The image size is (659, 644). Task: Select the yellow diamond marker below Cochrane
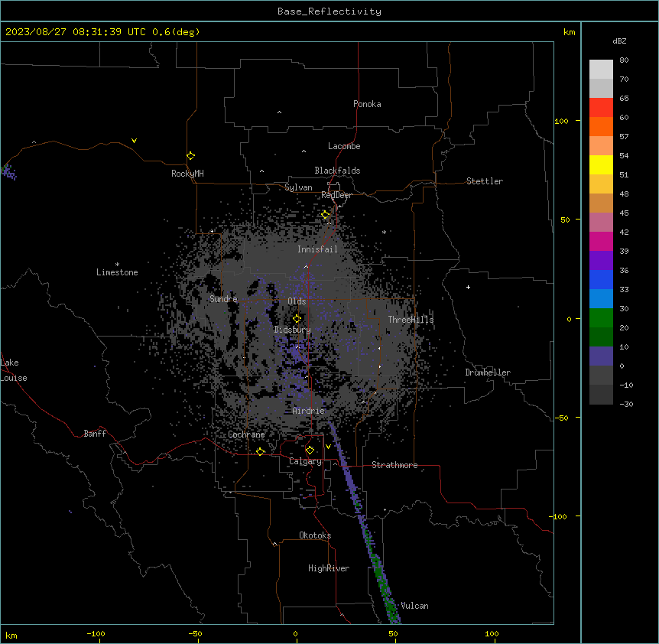tap(260, 452)
